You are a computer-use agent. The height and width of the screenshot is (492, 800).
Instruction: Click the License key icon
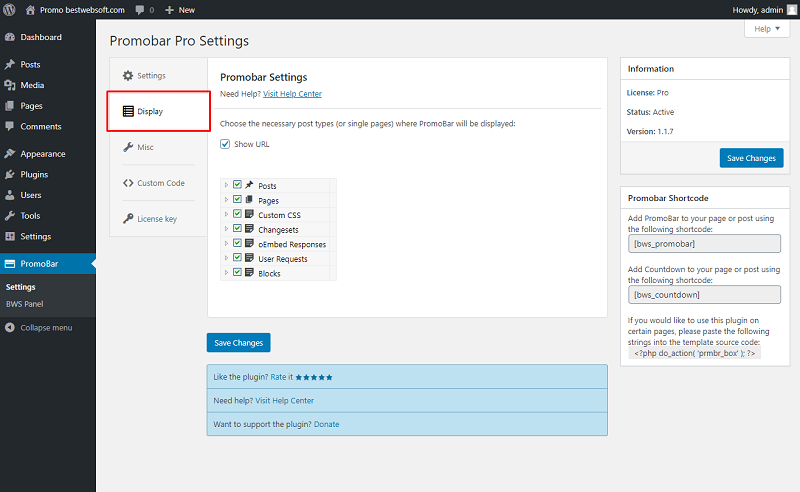[128, 218]
